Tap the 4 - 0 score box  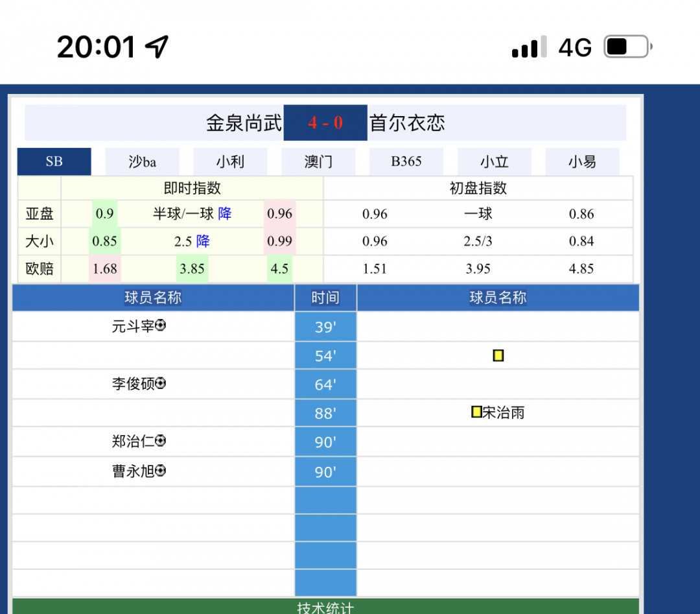pos(325,123)
